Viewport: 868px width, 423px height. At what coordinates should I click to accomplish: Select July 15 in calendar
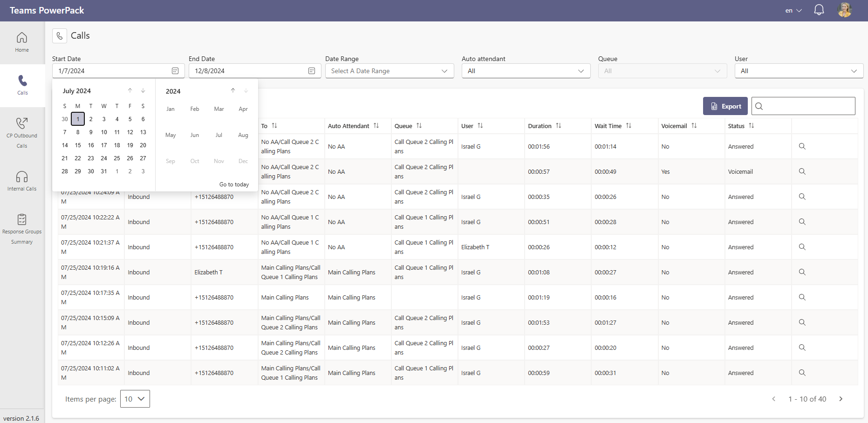(x=78, y=145)
